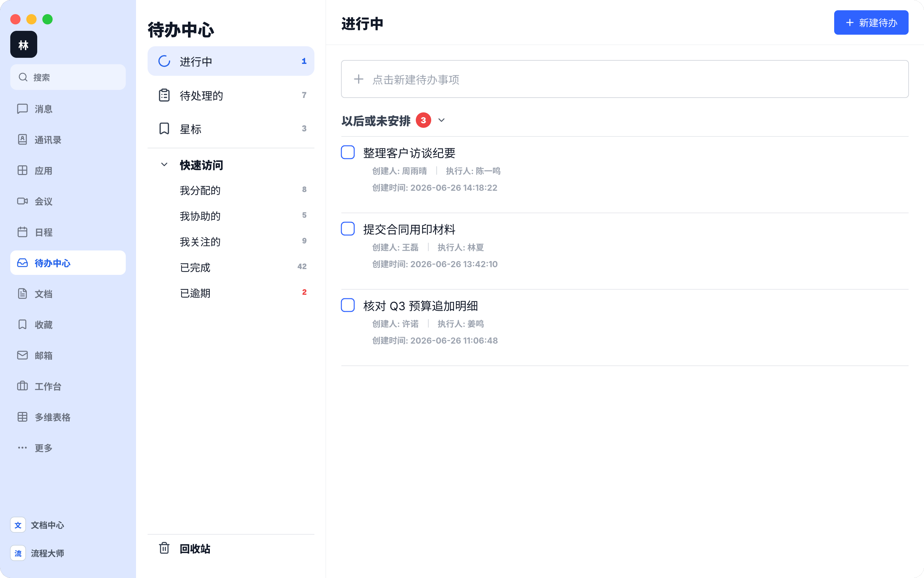Screen dimensions: 924x578
Task: Open the 会议 video camera icon
Action: [x=22, y=201]
